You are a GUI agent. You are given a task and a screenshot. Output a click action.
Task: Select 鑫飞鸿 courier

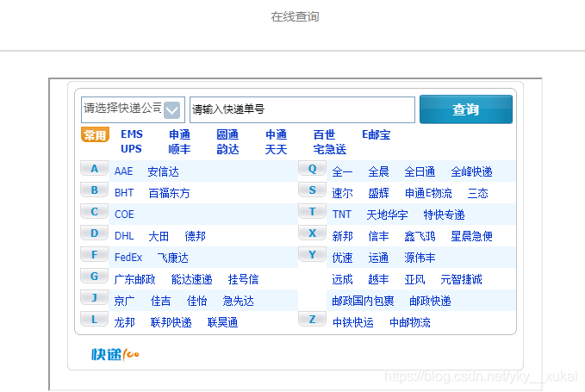tap(420, 236)
